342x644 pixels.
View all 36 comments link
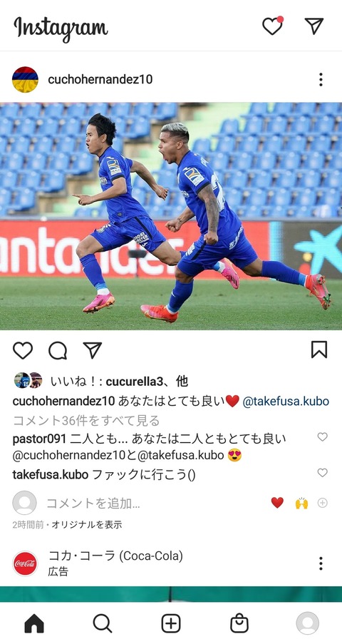86,421
